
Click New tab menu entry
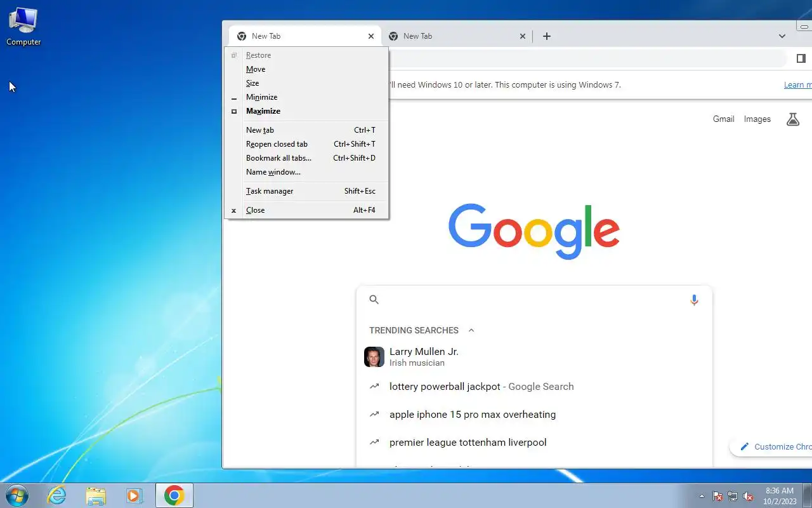pyautogui.click(x=306, y=130)
